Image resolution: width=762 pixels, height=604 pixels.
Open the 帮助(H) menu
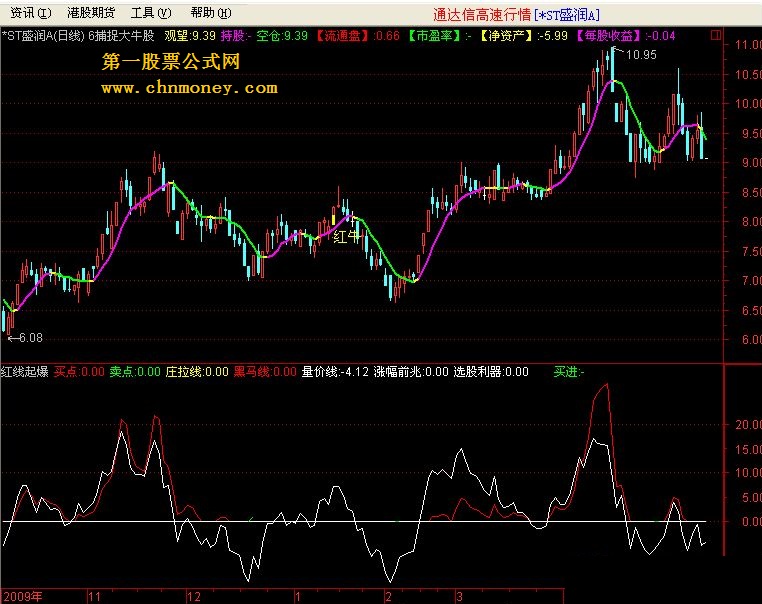pyautogui.click(x=211, y=13)
